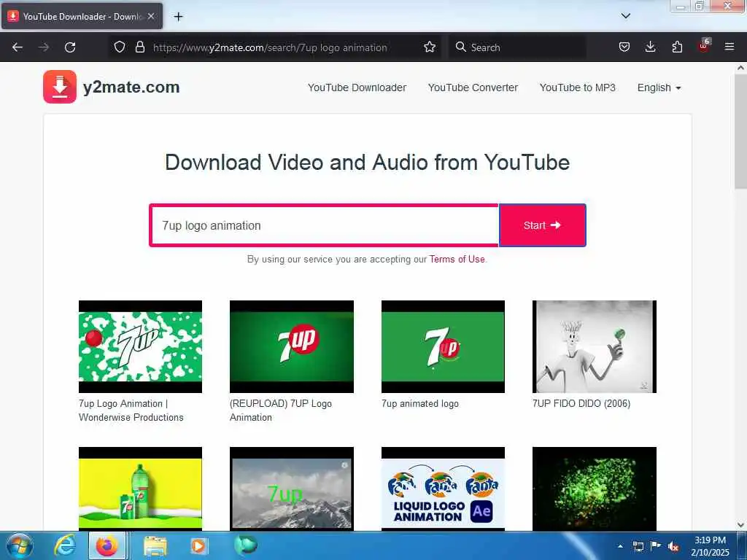This screenshot has height=560, width=747.
Task: Launch Internet Explorer from the taskbar
Action: (x=65, y=545)
